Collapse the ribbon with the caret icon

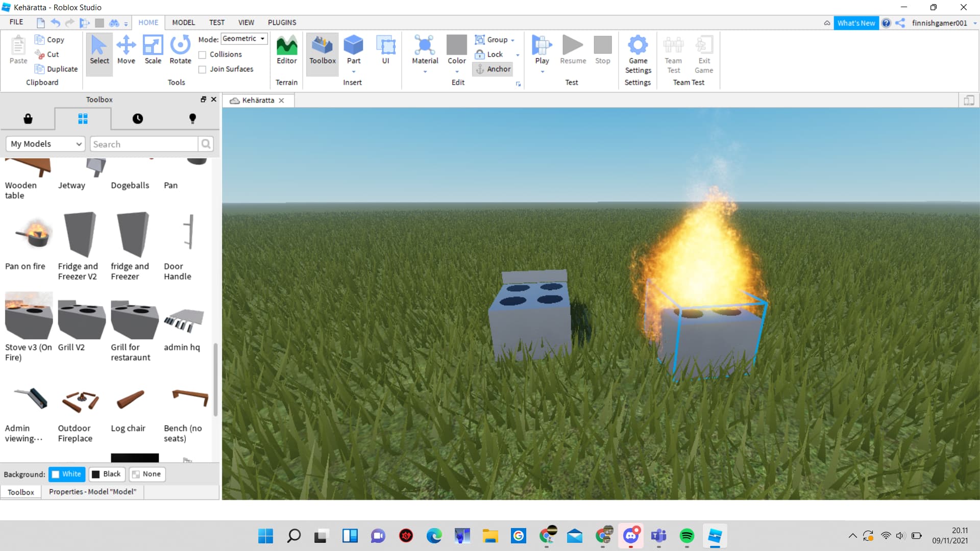tap(827, 23)
